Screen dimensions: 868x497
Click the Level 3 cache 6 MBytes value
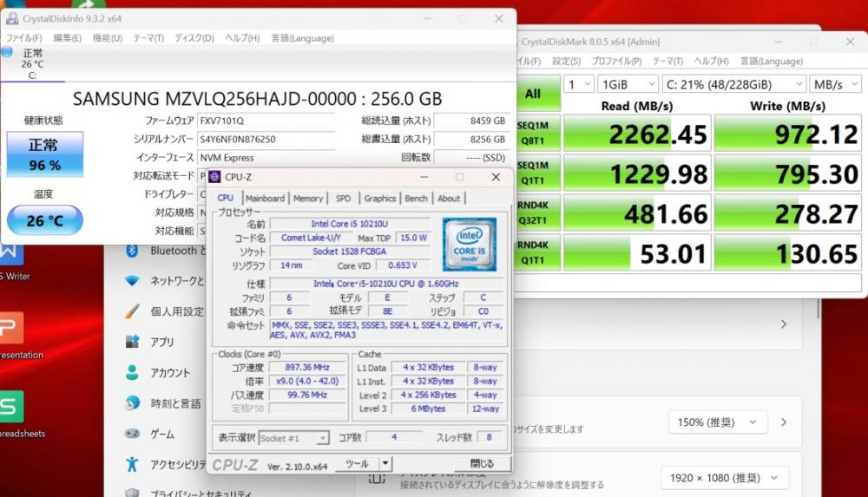pos(428,409)
